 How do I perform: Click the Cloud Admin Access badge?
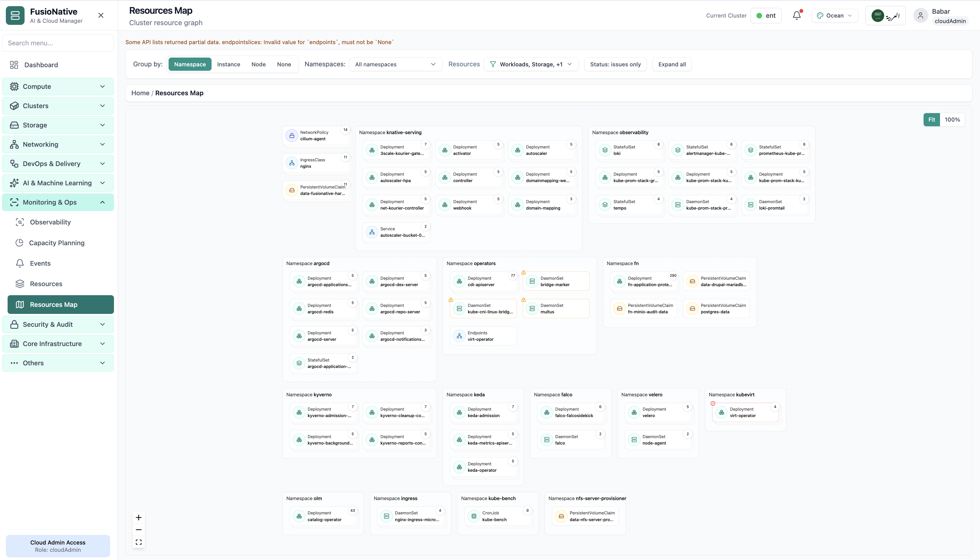pyautogui.click(x=58, y=546)
